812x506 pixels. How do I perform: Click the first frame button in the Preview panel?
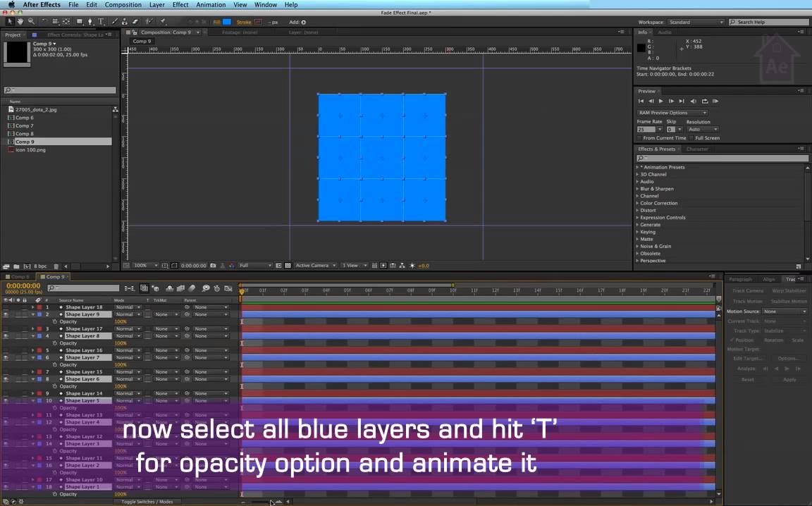coord(641,101)
